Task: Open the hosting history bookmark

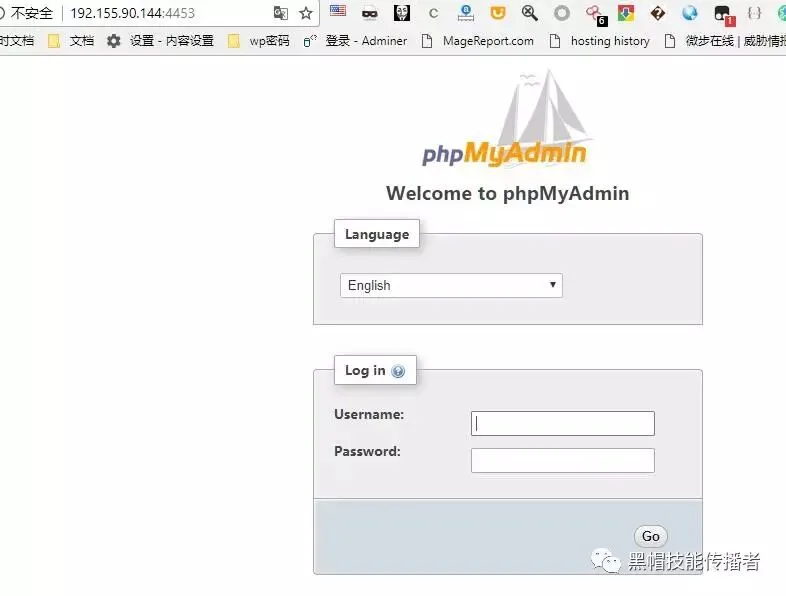Action: 600,41
